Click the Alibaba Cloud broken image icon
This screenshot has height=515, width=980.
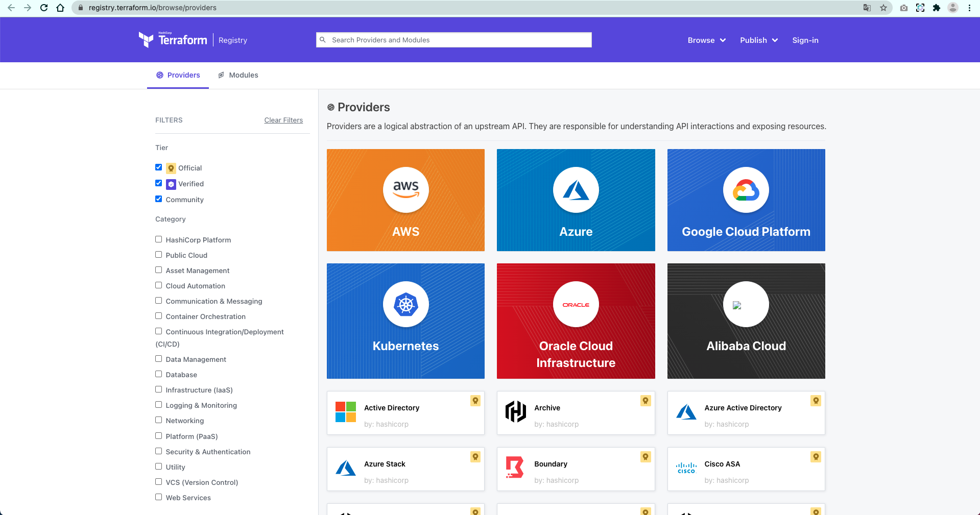click(737, 305)
